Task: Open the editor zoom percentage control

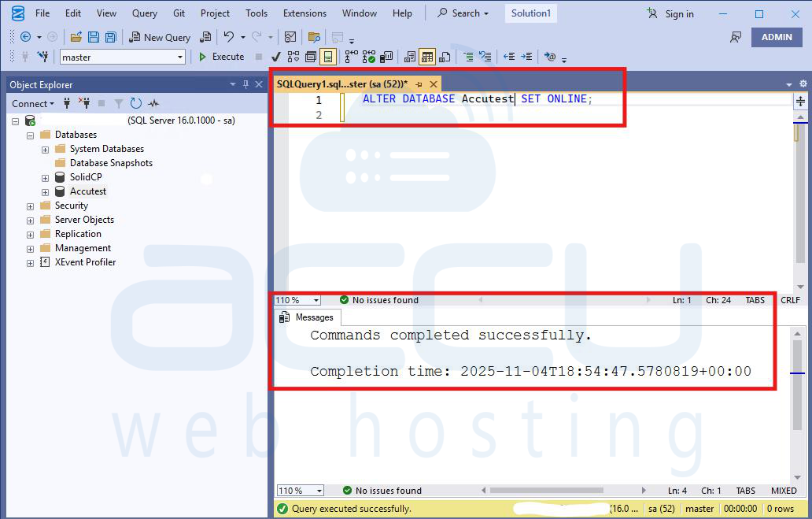Action: click(297, 300)
